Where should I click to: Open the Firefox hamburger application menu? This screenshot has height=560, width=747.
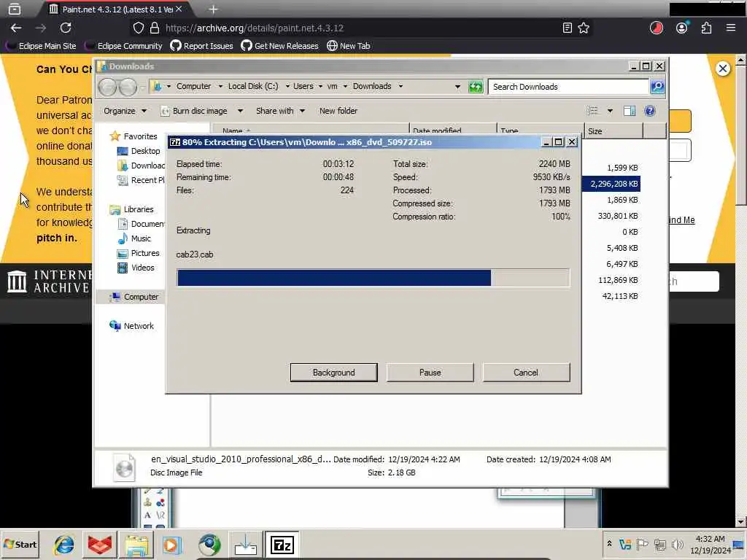[731, 28]
